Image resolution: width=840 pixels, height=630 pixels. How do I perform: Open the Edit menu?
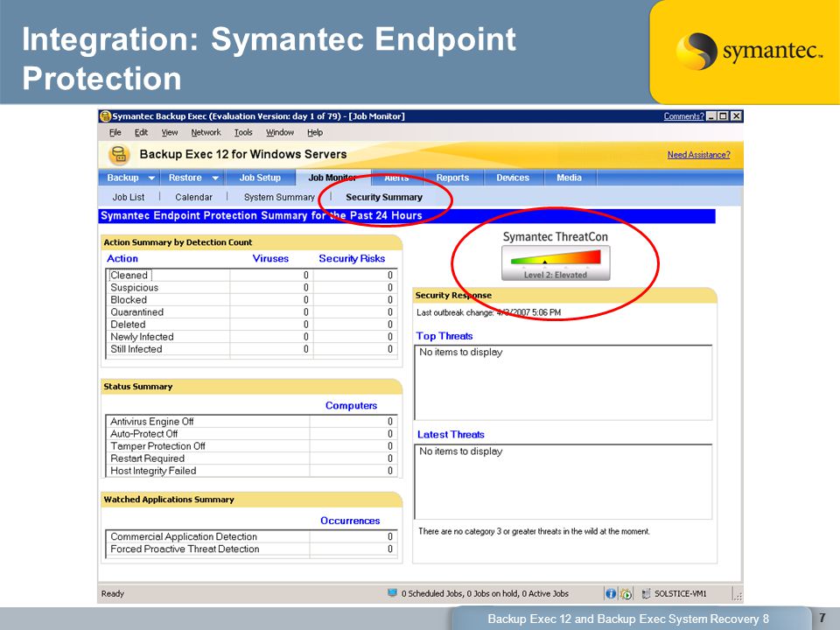click(x=141, y=132)
